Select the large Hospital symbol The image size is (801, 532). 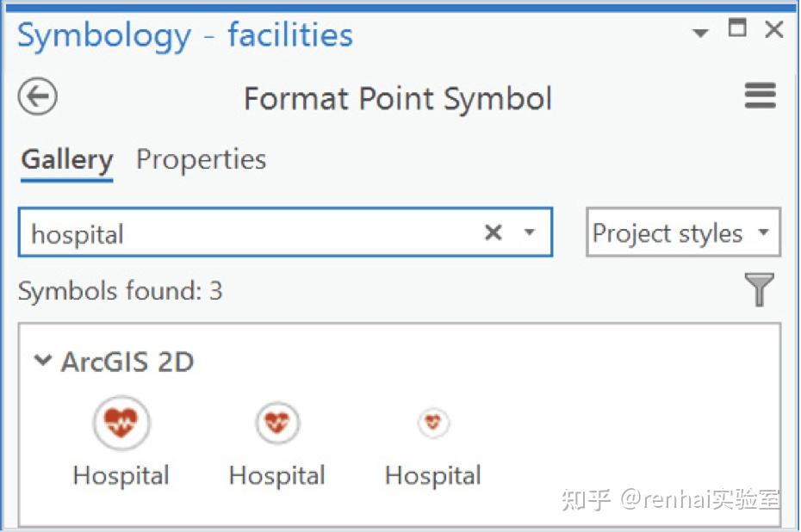pos(121,423)
